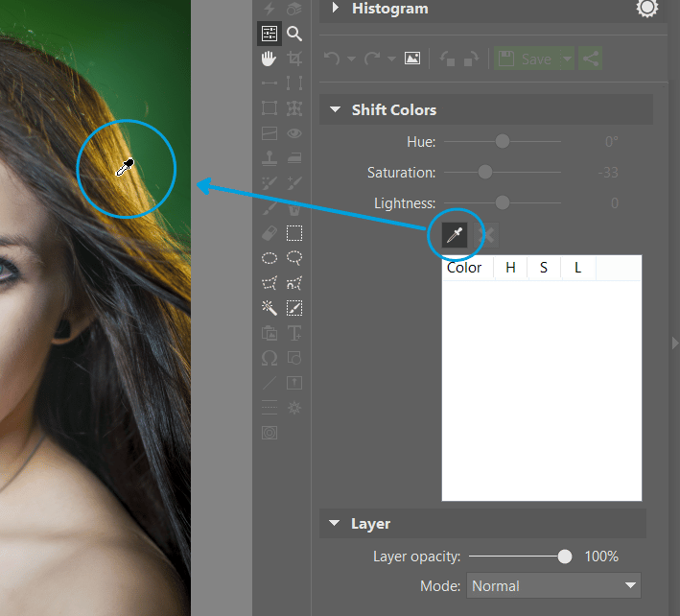
Task: Select the sun-shaped lighting effect tool
Action: click(x=294, y=408)
